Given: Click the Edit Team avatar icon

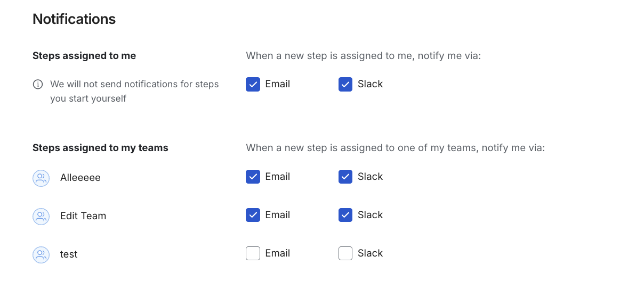Looking at the screenshot, I should (41, 216).
